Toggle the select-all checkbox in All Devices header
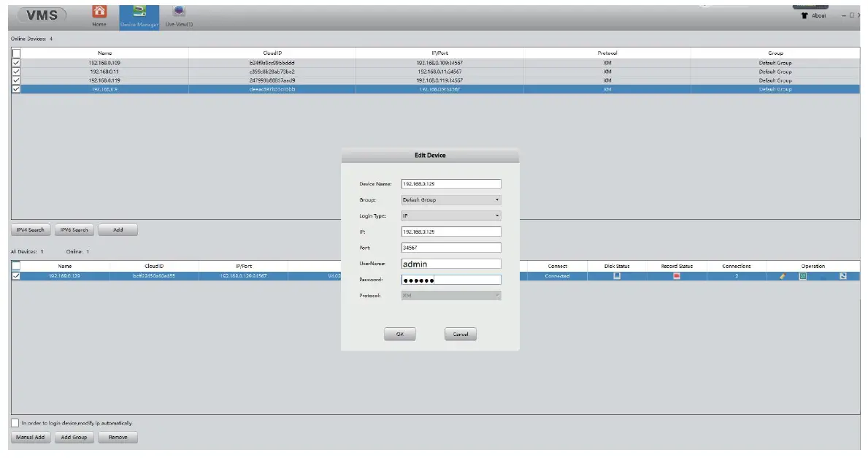 [x=16, y=266]
